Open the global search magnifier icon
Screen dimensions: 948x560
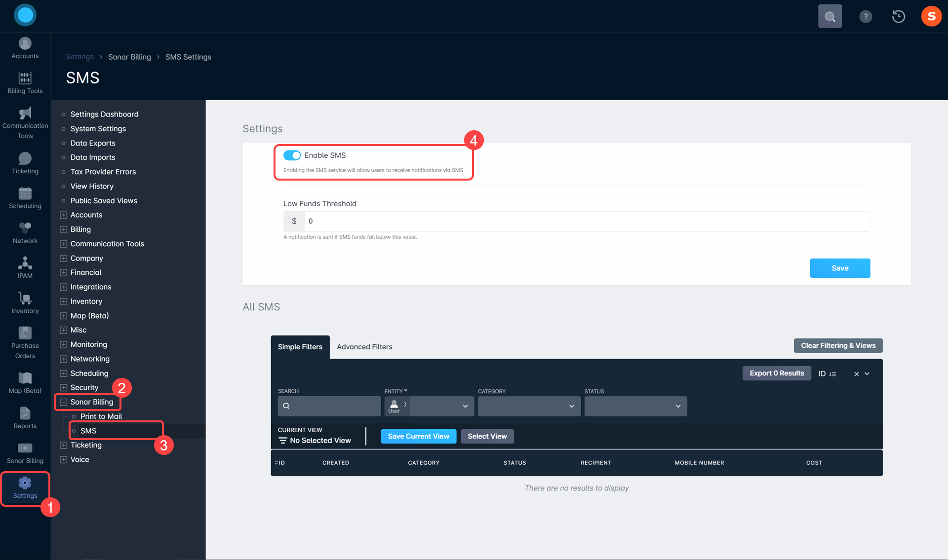click(x=829, y=16)
